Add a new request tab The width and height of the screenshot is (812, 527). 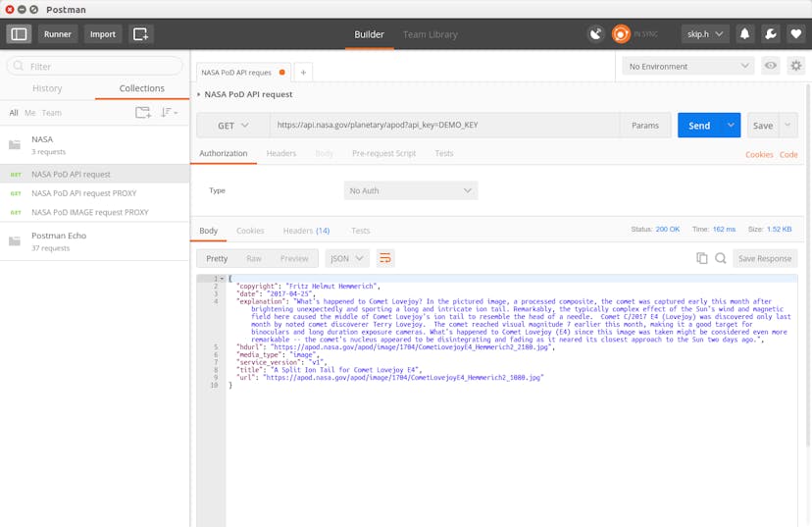(303, 73)
